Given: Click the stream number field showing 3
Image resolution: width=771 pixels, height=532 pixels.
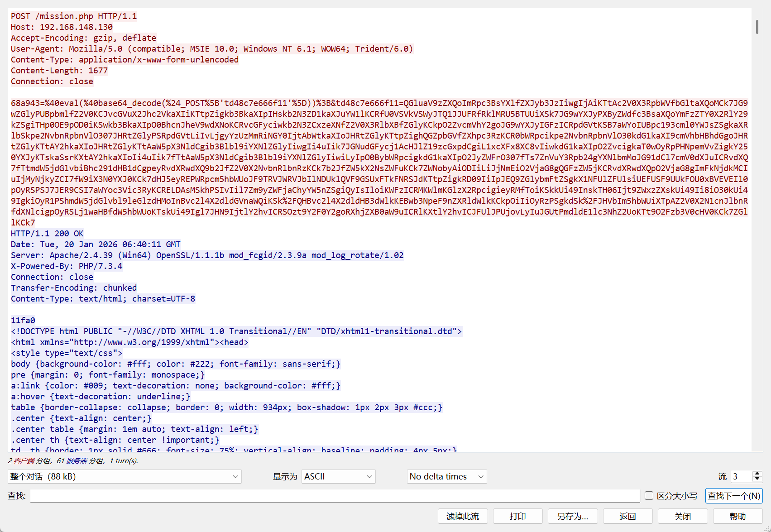Looking at the screenshot, I should click(741, 476).
